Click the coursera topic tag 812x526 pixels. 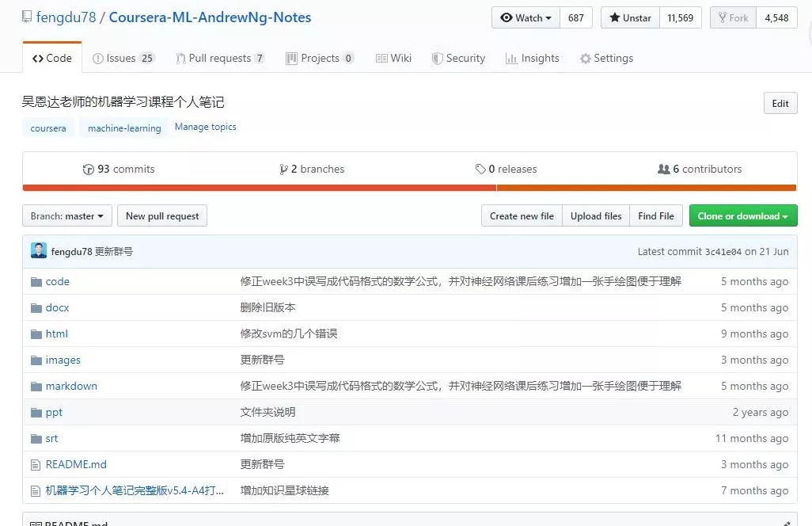pos(48,128)
